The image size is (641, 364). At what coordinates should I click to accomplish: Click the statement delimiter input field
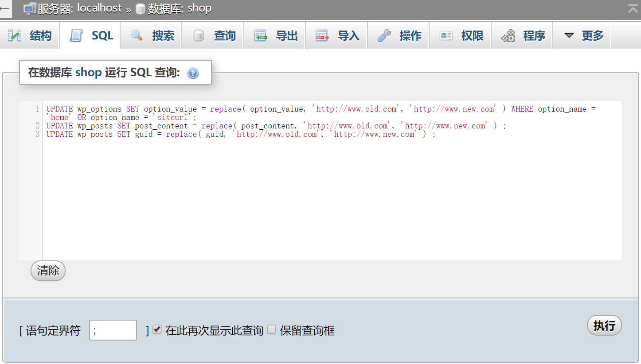click(x=113, y=330)
